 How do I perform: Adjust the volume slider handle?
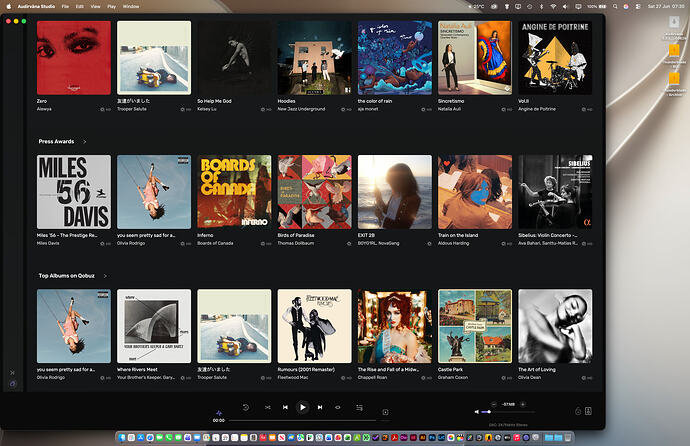489,412
